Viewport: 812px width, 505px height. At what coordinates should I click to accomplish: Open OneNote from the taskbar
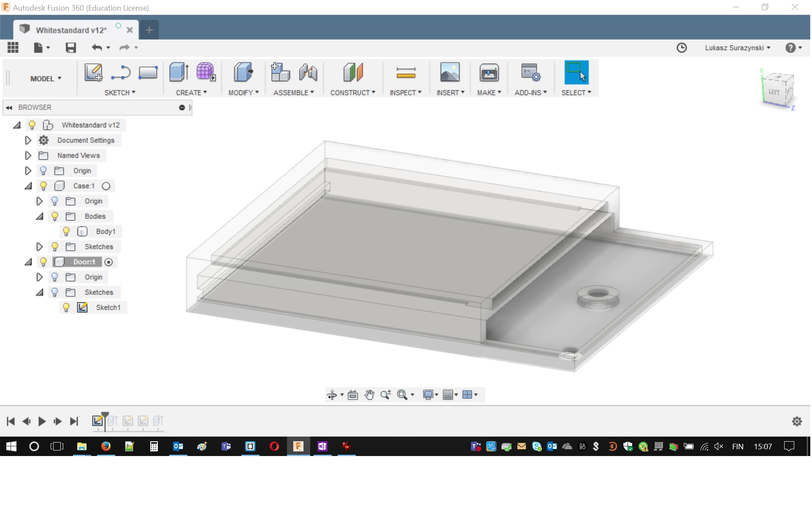(322, 447)
